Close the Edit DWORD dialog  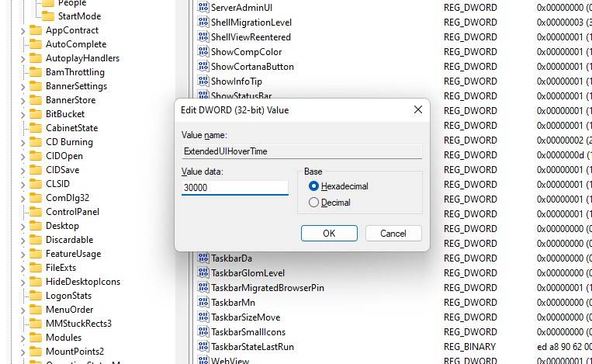click(x=418, y=109)
